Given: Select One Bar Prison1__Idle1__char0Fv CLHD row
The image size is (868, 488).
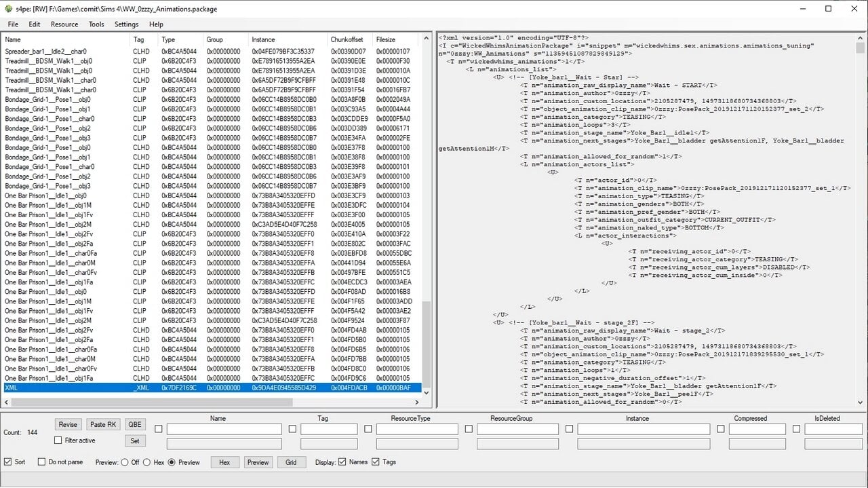Looking at the screenshot, I should (211, 369).
